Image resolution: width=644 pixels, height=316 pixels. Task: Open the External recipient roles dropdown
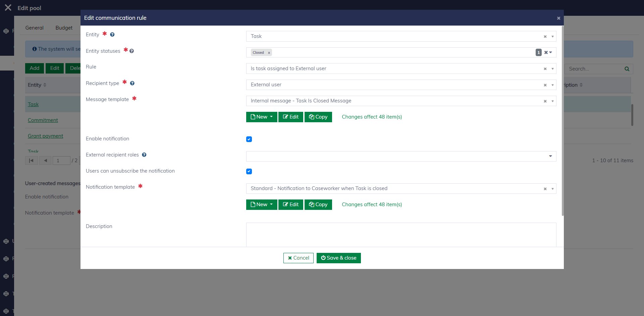550,156
